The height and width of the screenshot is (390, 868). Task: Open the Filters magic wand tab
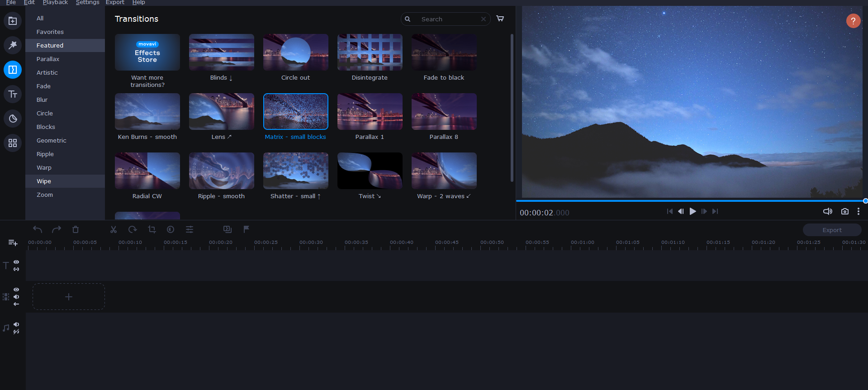click(13, 45)
